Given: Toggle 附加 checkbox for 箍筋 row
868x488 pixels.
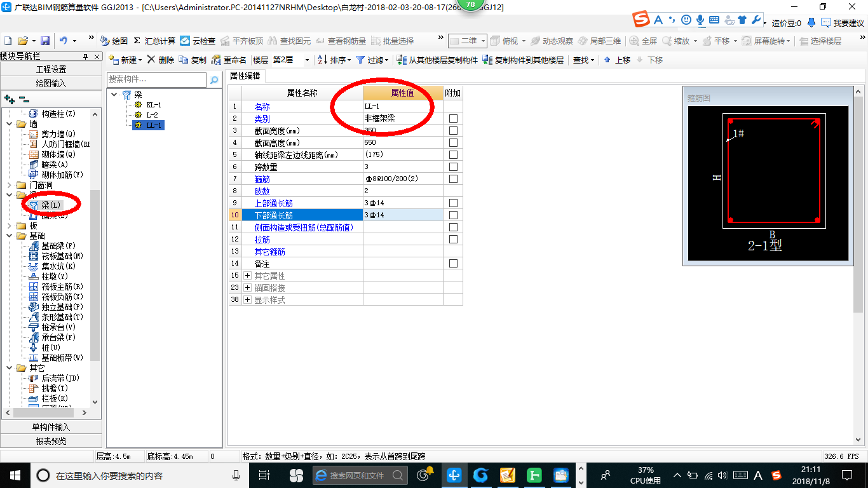Looking at the screenshot, I should coord(453,179).
